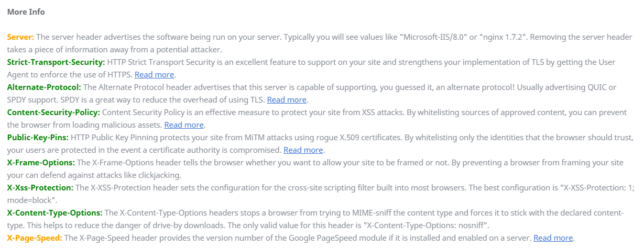
Task: Click the More Info heading
Action: click(x=26, y=12)
